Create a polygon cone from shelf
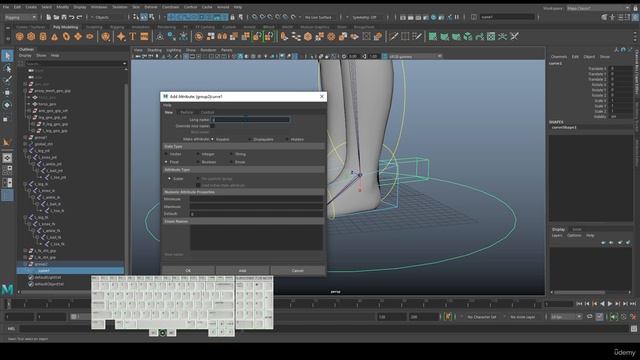 click(54, 37)
